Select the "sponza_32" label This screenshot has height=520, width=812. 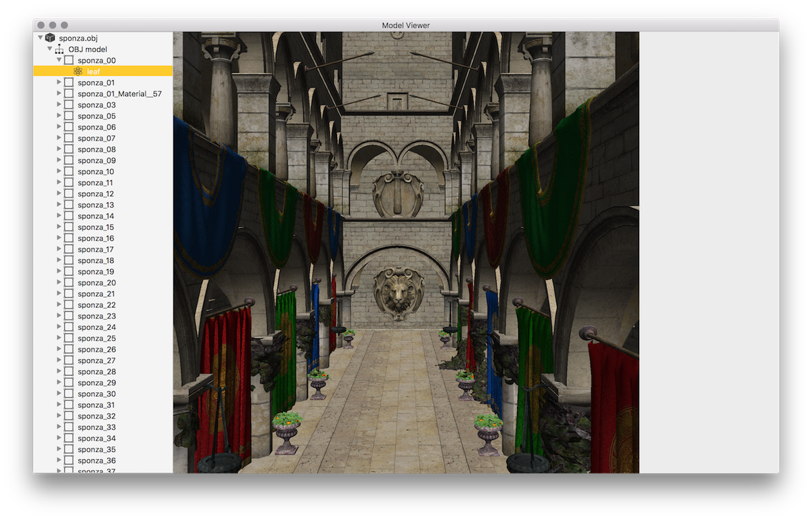[97, 416]
